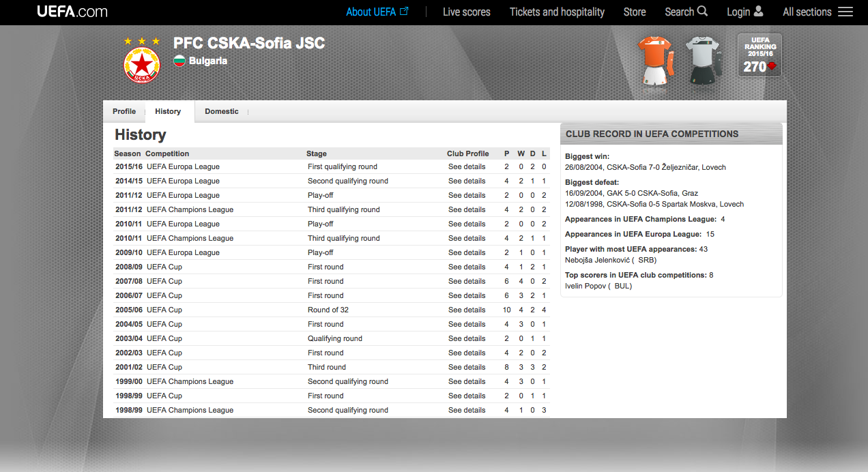Viewport: 868px width, 472px height.
Task: Open Live scores in top navigation
Action: pos(466,12)
